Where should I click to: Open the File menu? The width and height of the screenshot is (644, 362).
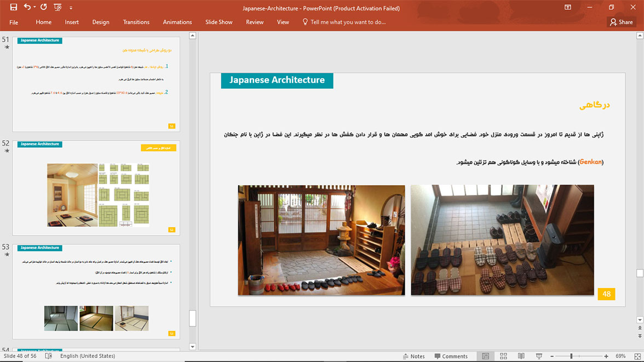(x=14, y=22)
